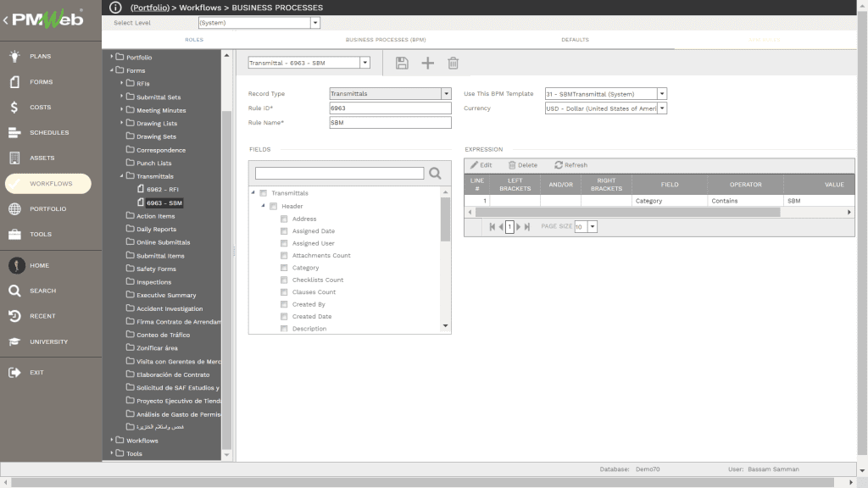Viewport: 868px width, 488px height.
Task: Click the search magnifier icon in Fields panel
Action: tap(435, 174)
